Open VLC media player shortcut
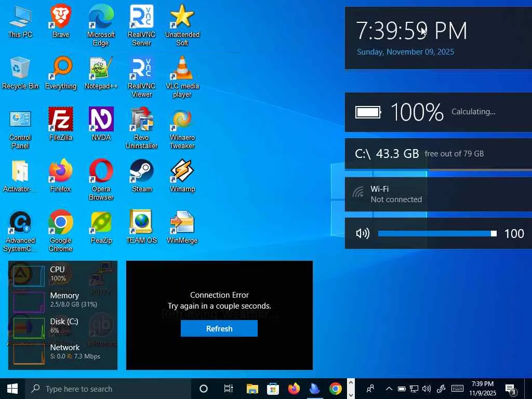Image resolution: width=532 pixels, height=399 pixels. [182, 77]
